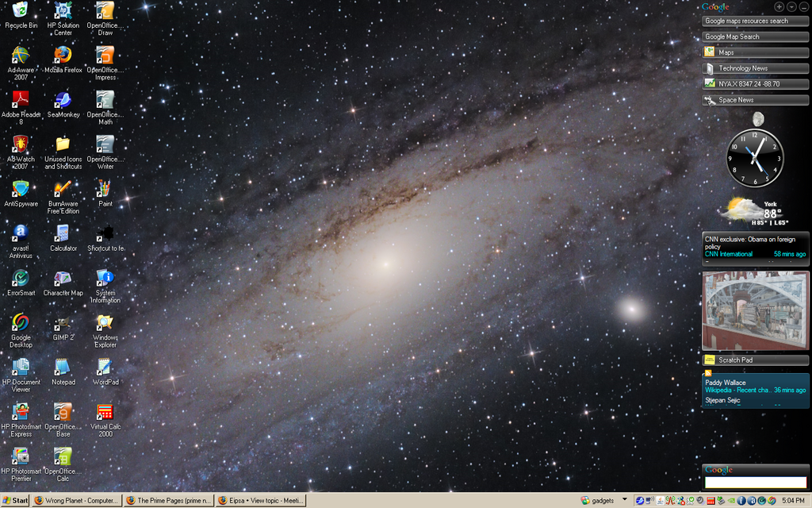Select OpenOffice Calc desktop icon
The height and width of the screenshot is (508, 812).
point(63,464)
